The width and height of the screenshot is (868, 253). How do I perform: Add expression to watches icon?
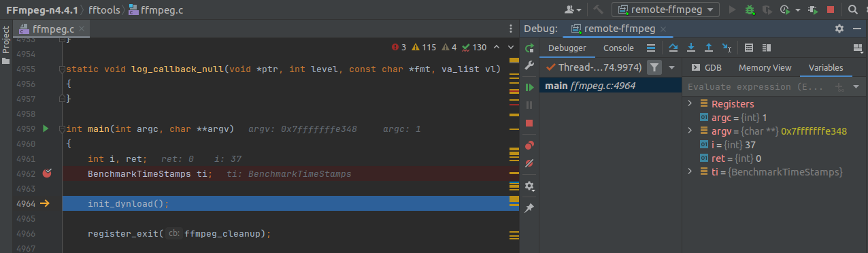pos(839,87)
